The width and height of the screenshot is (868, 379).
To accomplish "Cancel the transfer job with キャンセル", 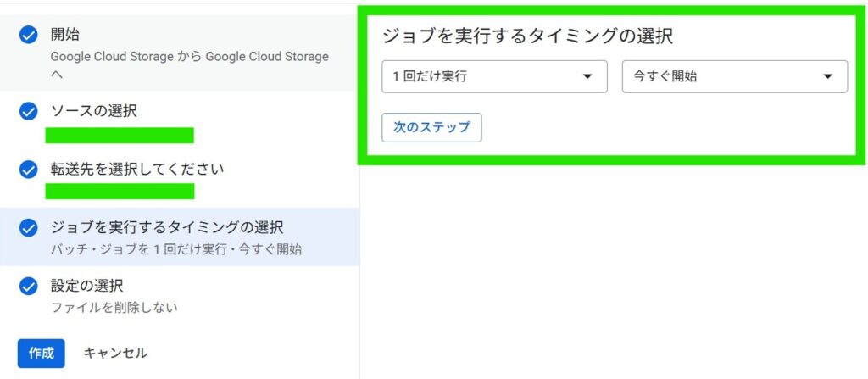I will 115,354.
